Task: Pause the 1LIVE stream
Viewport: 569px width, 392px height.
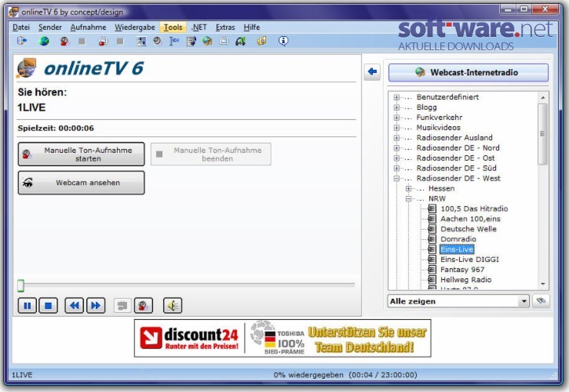Action: pyautogui.click(x=27, y=305)
